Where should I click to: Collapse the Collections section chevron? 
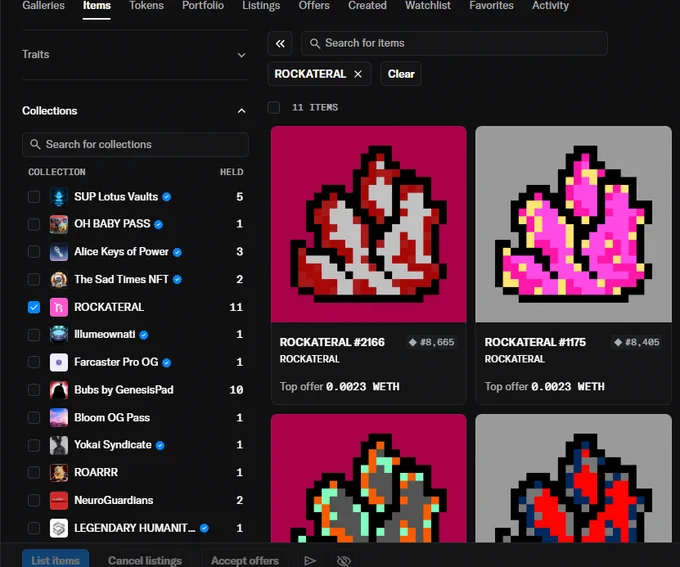[242, 111]
